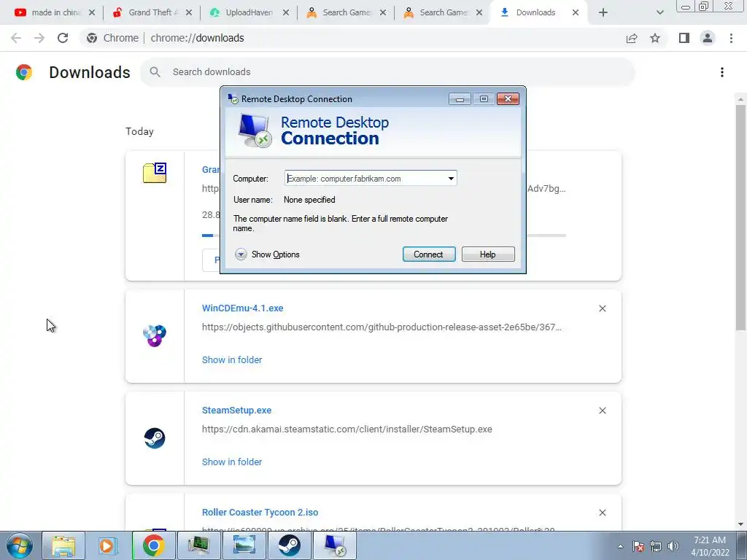The width and height of the screenshot is (747, 560).
Task: Close the 'made in china' tab
Action: 92,12
